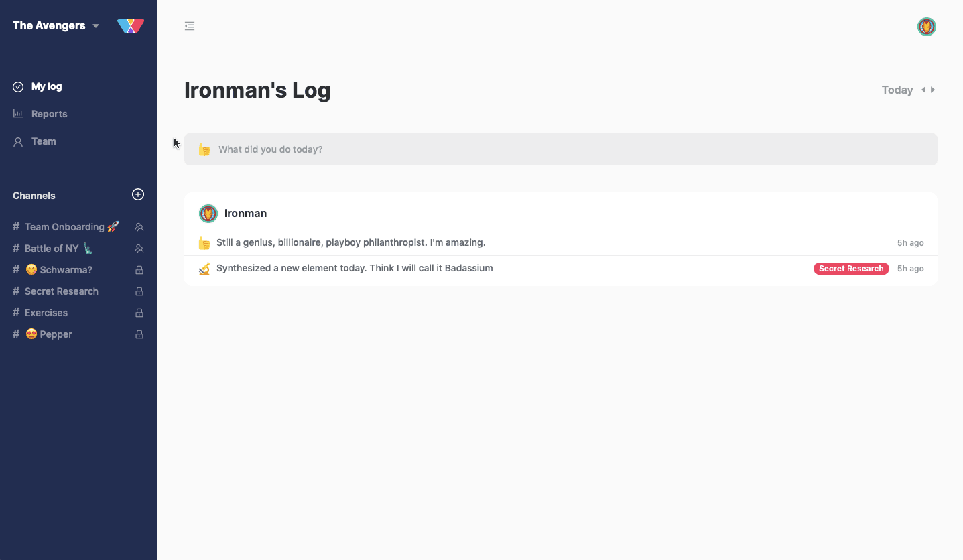Click the lock icon beside Schwarma?
The width and height of the screenshot is (963, 560).
coord(139,270)
